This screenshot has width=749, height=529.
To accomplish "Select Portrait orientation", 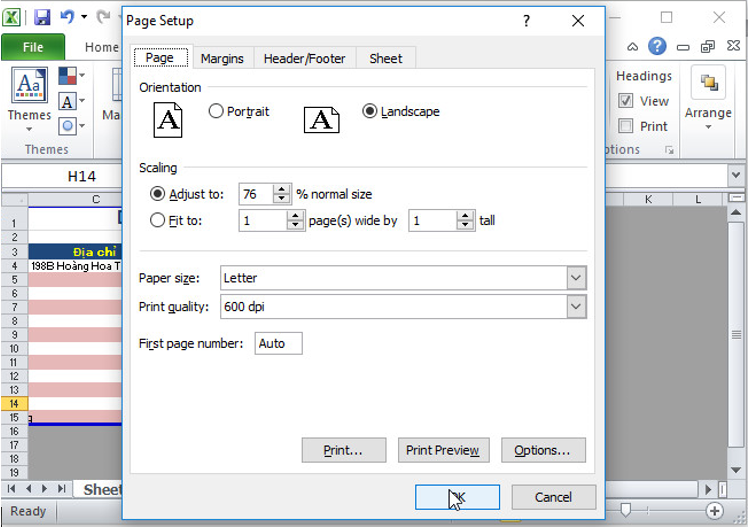I will (216, 112).
